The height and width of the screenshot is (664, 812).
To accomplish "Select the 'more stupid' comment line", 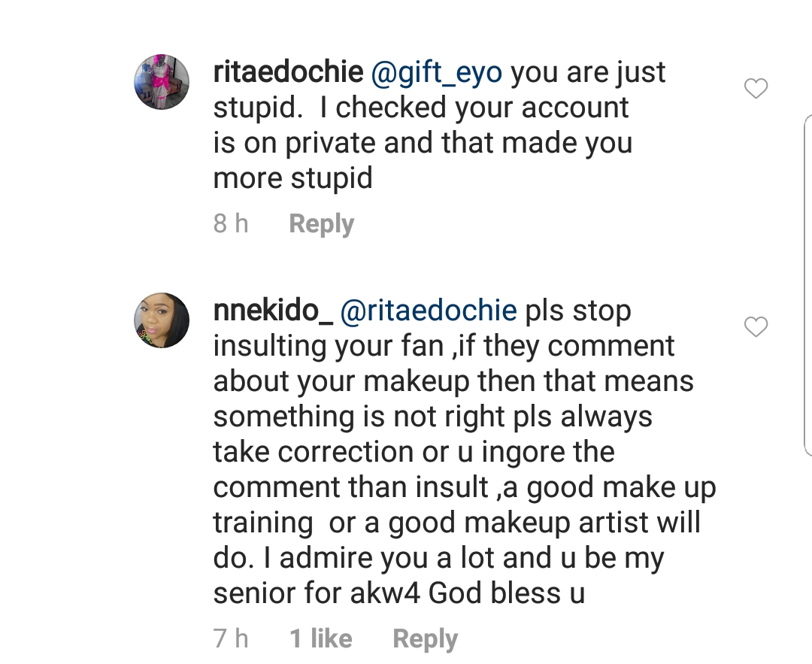I will click(x=293, y=178).
